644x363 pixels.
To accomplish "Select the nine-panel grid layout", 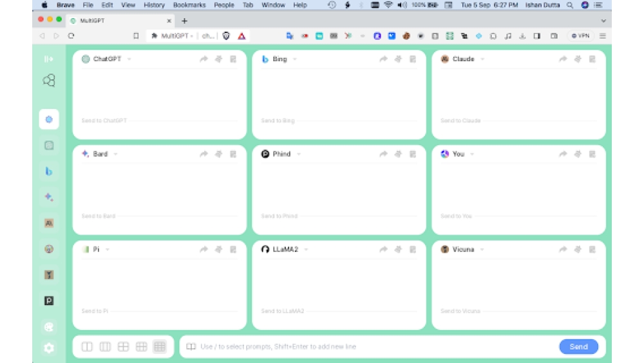I will [x=160, y=346].
